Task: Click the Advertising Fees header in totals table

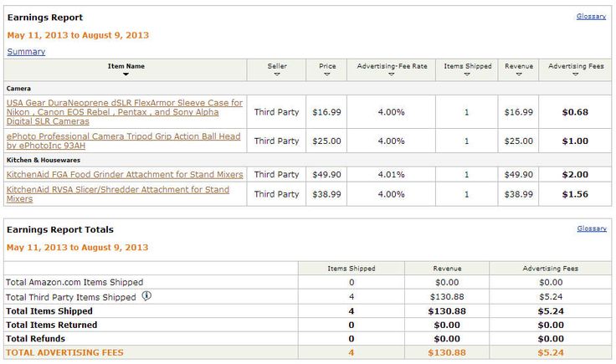Action: 551,269
